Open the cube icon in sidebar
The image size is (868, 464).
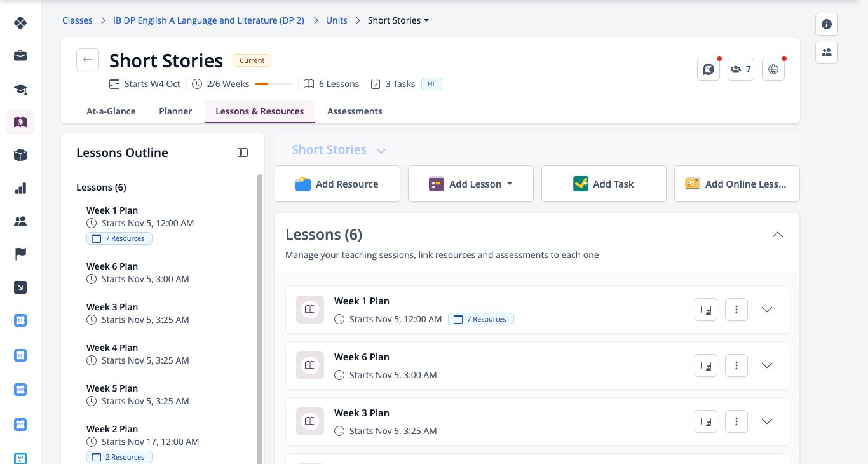pos(20,155)
